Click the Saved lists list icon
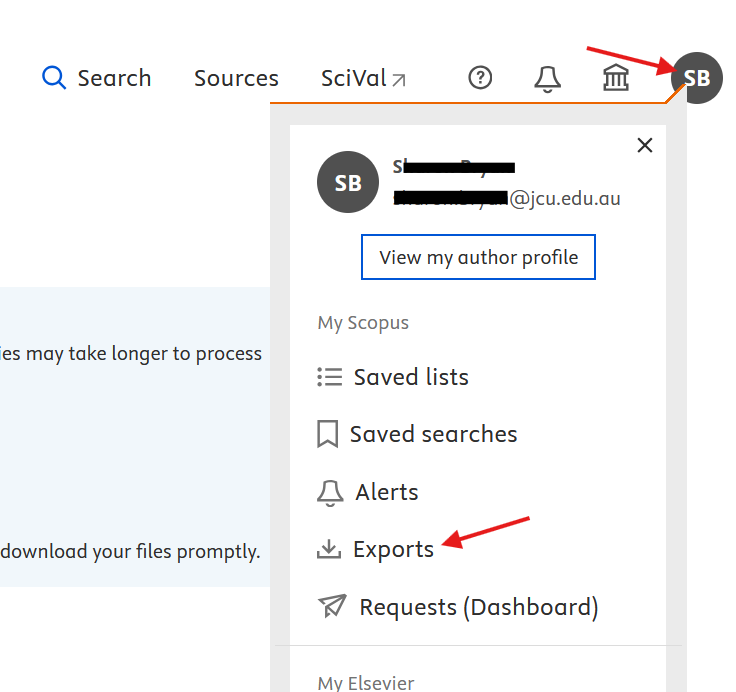Viewport: 736px width, 692px height. [x=330, y=377]
